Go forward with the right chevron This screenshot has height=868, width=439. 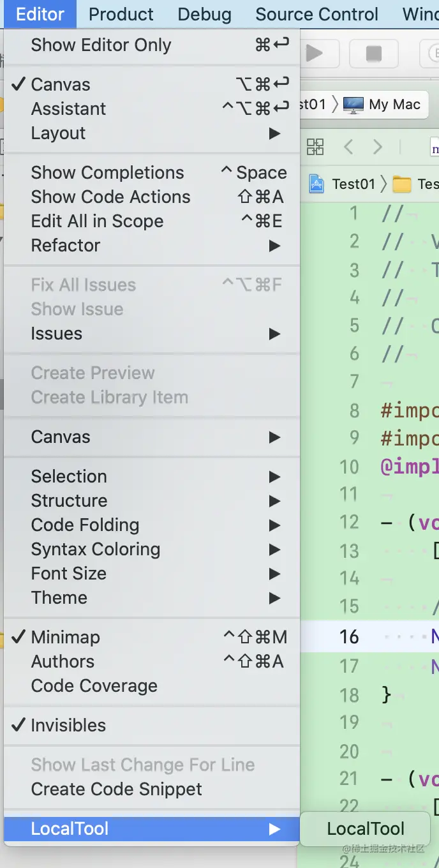tap(378, 147)
